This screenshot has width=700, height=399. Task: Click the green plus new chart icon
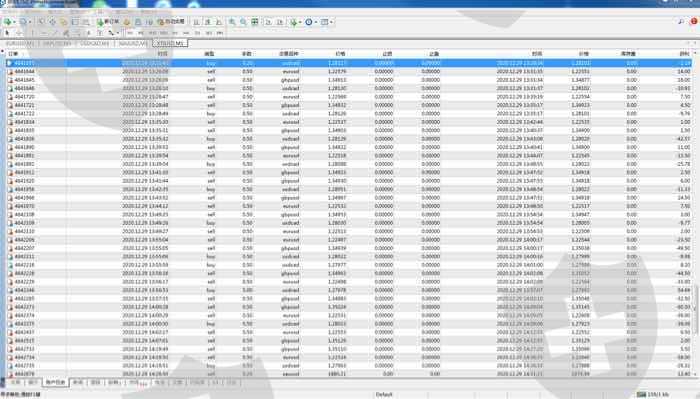7,21
